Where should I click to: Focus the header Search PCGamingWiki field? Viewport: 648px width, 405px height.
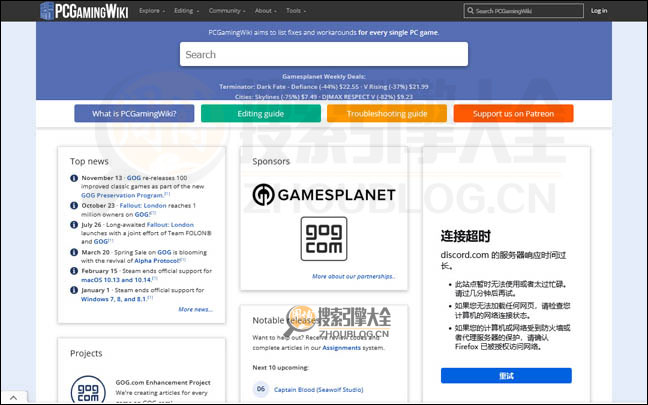tap(524, 11)
